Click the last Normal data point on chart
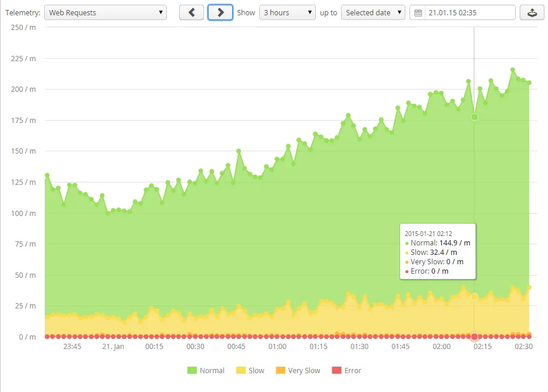Screen dimensions: 548x392 click(x=529, y=83)
